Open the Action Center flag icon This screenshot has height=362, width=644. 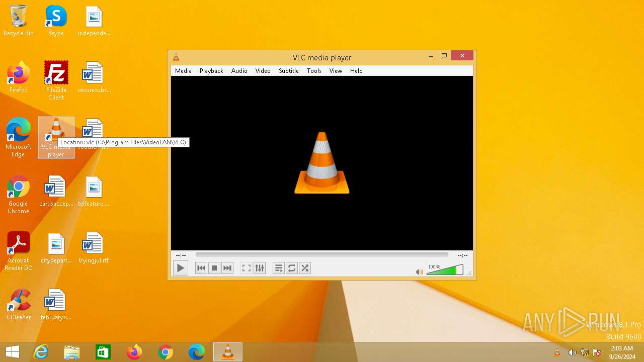[597, 352]
